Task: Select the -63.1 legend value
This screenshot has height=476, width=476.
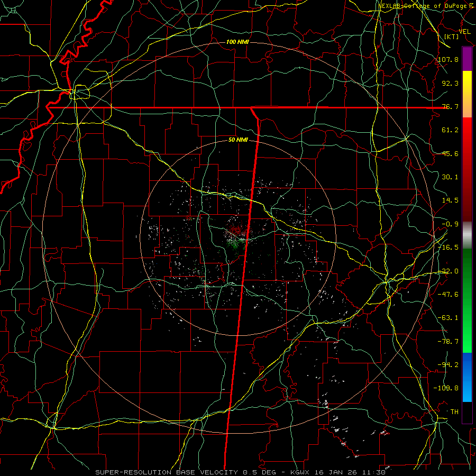Action: point(448,318)
